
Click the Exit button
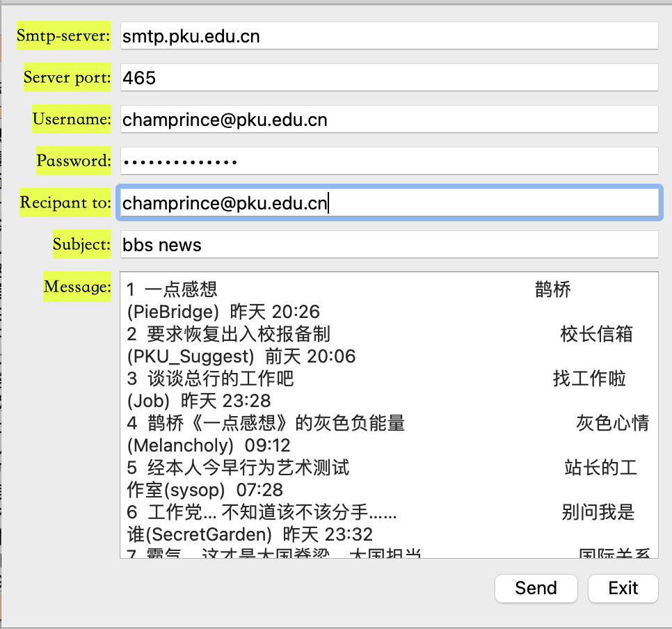[x=623, y=588]
